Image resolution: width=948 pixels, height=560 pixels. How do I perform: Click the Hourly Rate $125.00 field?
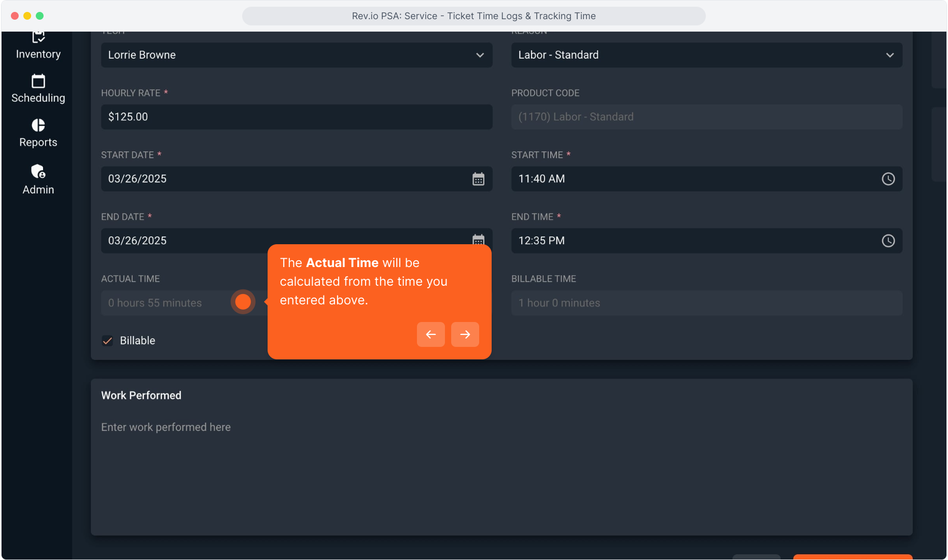(x=297, y=117)
